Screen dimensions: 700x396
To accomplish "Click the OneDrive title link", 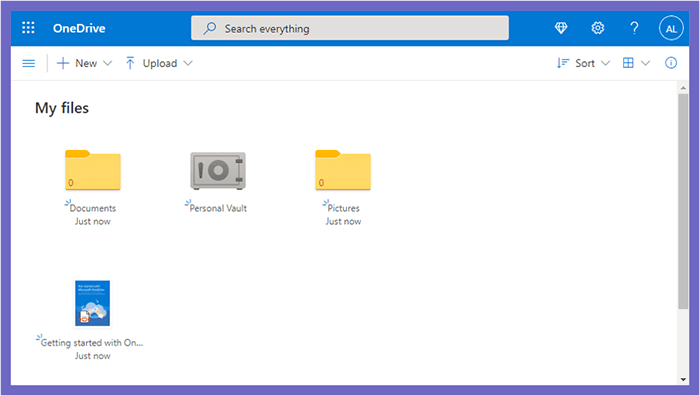I will [79, 28].
